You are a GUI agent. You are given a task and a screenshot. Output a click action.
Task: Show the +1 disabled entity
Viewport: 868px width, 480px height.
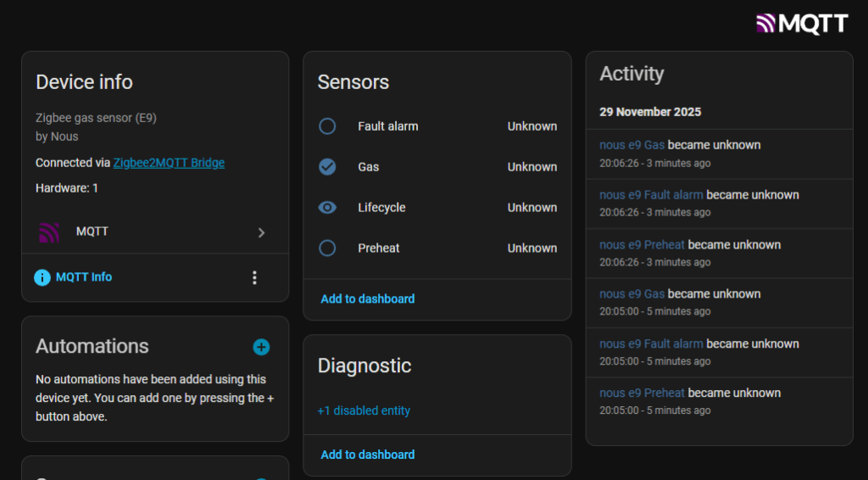coord(364,410)
